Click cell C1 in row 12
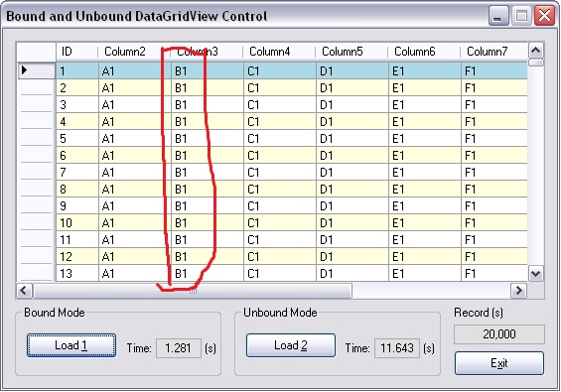Screen dimensions: 561x392 (280, 256)
